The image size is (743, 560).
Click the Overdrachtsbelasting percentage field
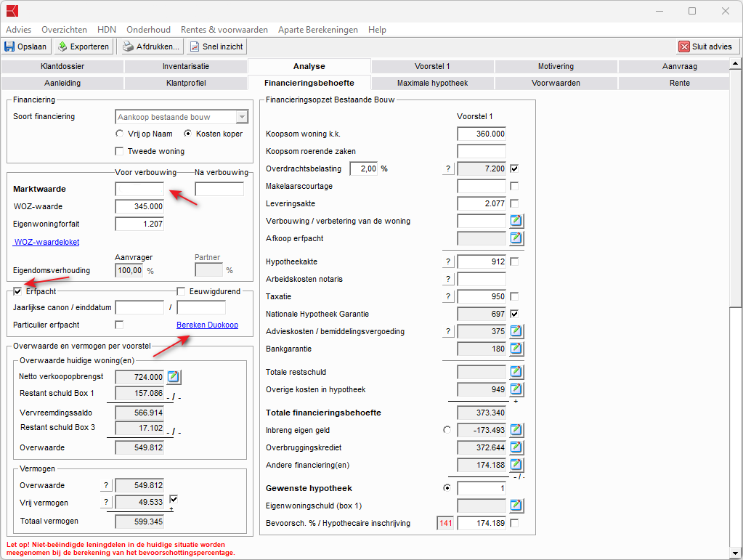click(363, 169)
